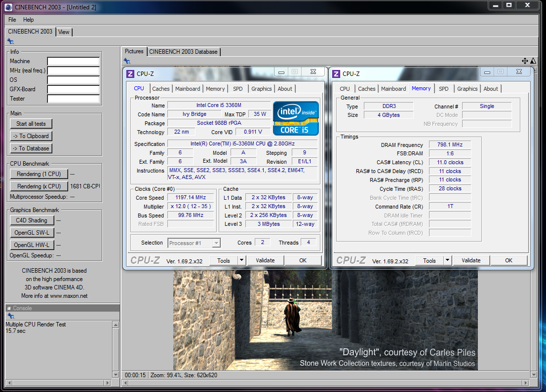The image size is (546, 392).
Task: Click Validate in left CPU-Z window
Action: 265,260
